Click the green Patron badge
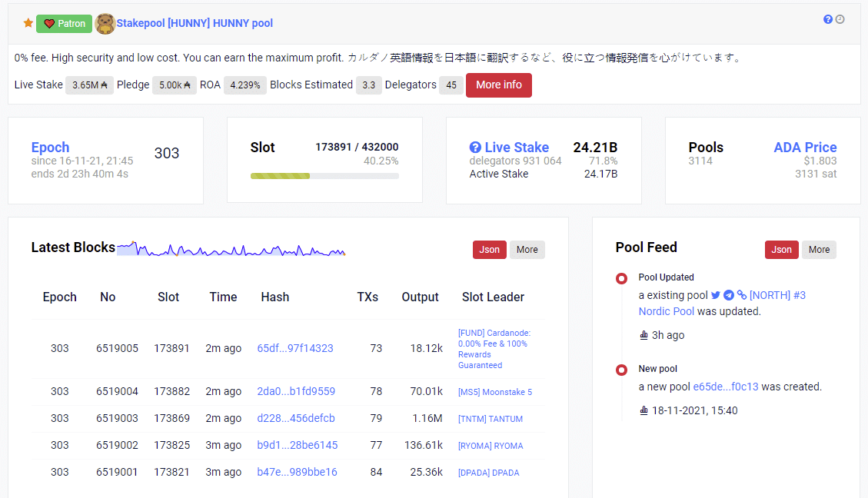Viewport: 868px width, 498px height. point(64,23)
